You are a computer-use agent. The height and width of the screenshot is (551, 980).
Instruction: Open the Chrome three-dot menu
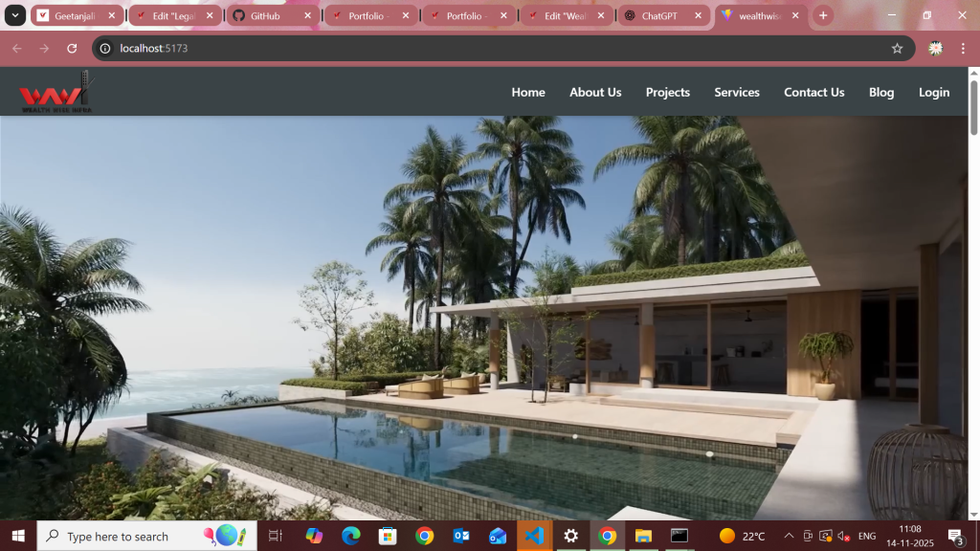pyautogui.click(x=963, y=49)
